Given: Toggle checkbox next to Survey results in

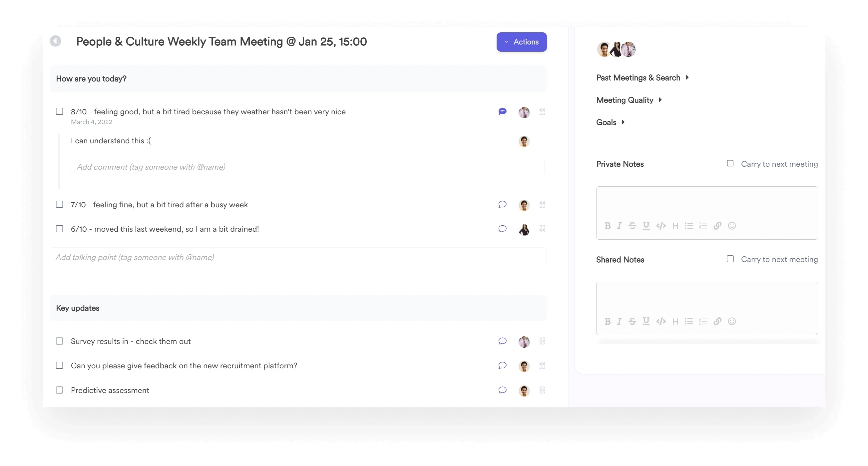Looking at the screenshot, I should pos(60,341).
